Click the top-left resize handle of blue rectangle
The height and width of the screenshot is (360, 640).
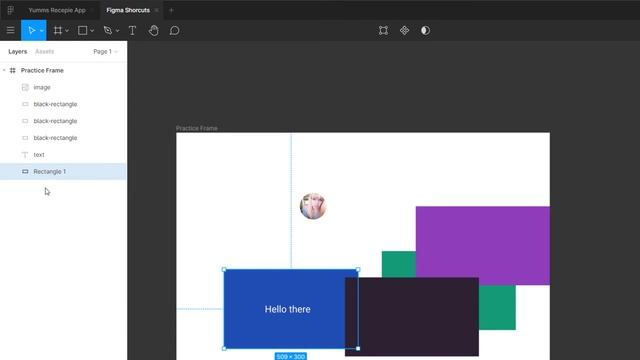pos(224,270)
